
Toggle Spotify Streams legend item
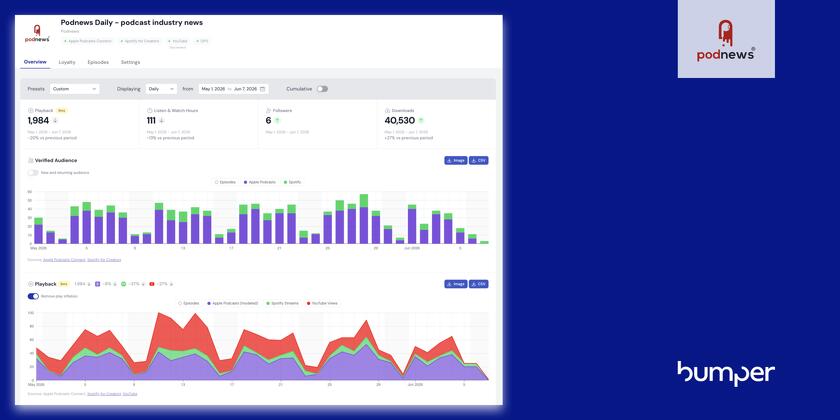[282, 303]
